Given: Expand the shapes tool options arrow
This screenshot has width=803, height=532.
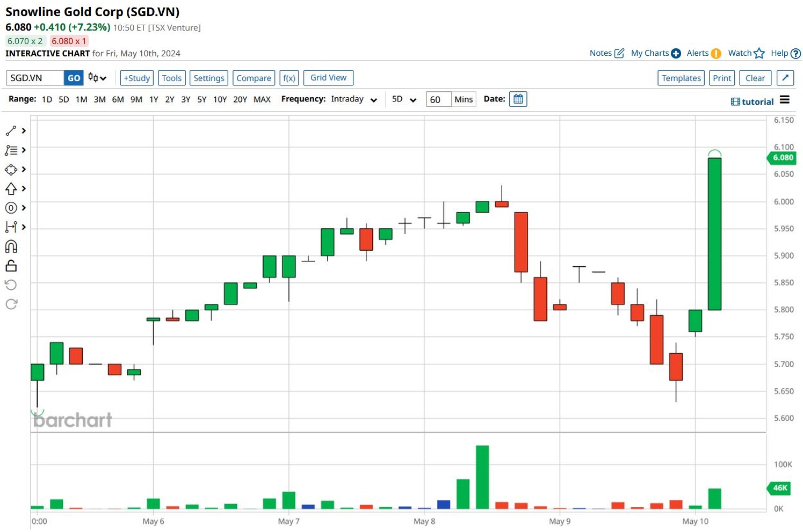Looking at the screenshot, I should [x=24, y=170].
